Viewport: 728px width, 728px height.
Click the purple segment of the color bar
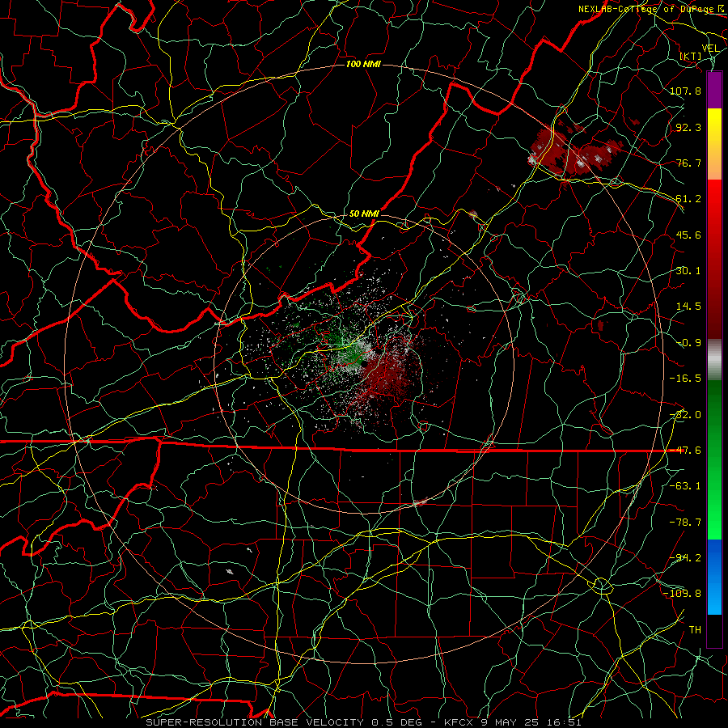(714, 90)
